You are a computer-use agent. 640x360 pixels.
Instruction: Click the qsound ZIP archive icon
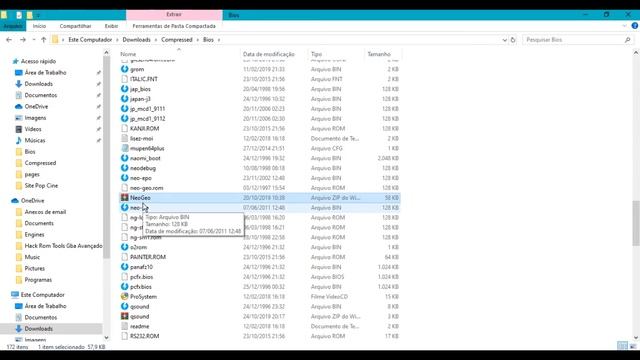pos(124,316)
